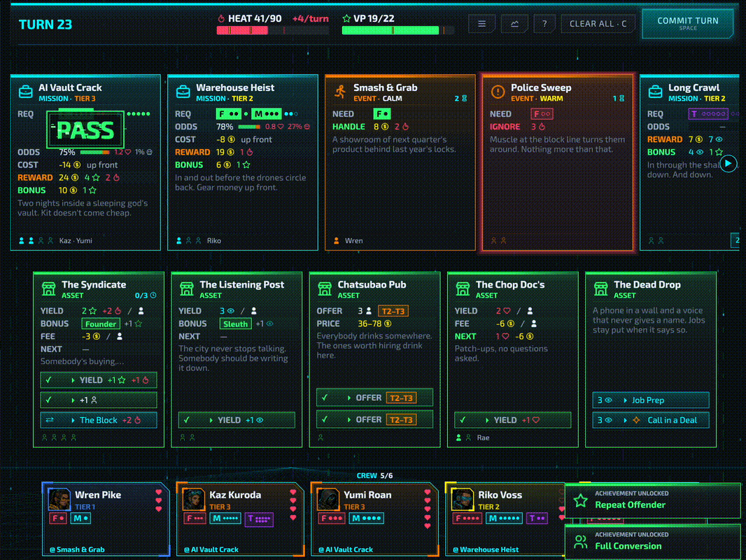Advance the mission row with the arrow button

728,164
